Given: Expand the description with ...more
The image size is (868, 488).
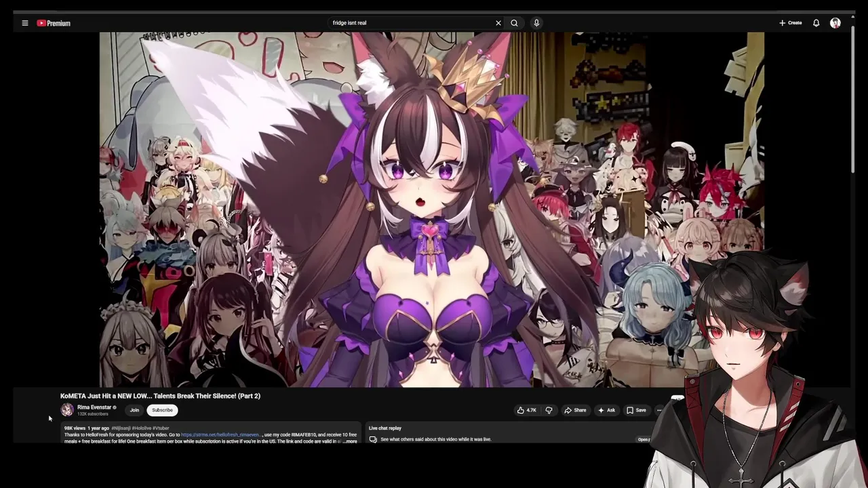Looking at the screenshot, I should pyautogui.click(x=349, y=441).
